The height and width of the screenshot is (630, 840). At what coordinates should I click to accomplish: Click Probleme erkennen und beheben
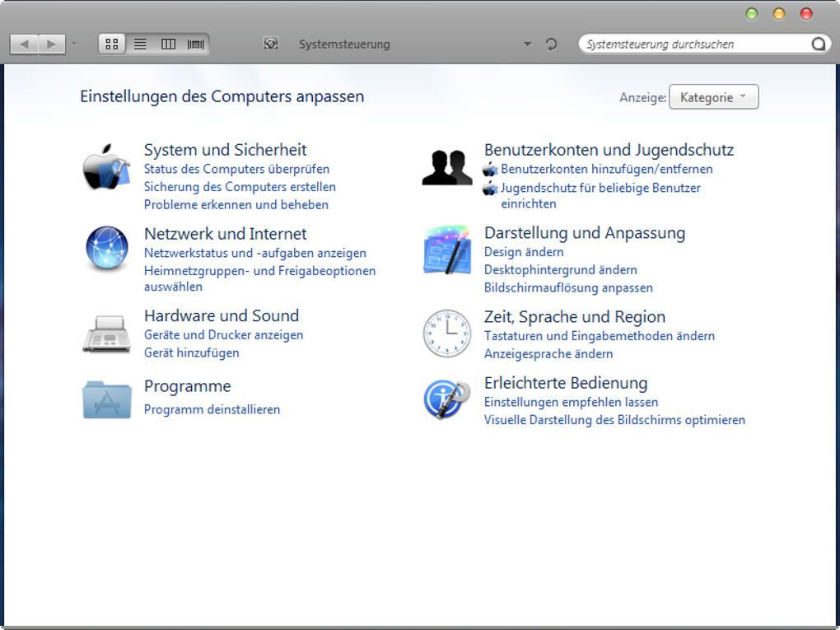click(236, 204)
